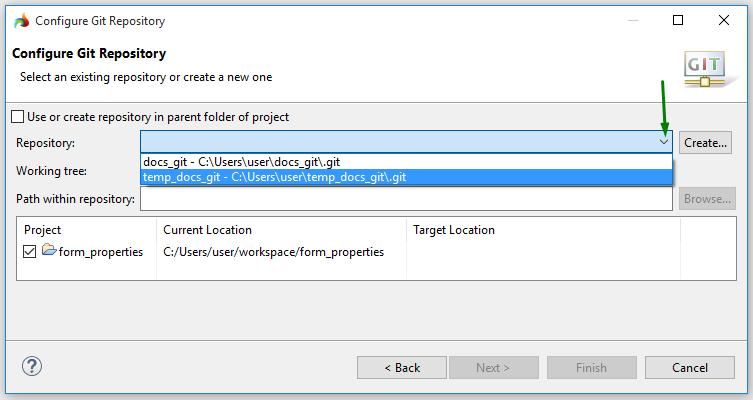Click the application icon in title bar
Screen dimensions: 753x400
tap(21, 20)
